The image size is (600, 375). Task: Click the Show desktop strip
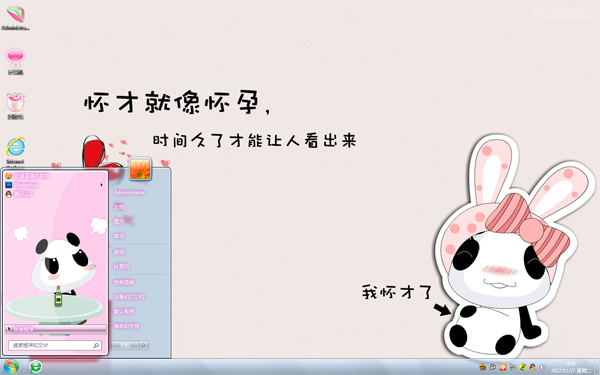597,367
